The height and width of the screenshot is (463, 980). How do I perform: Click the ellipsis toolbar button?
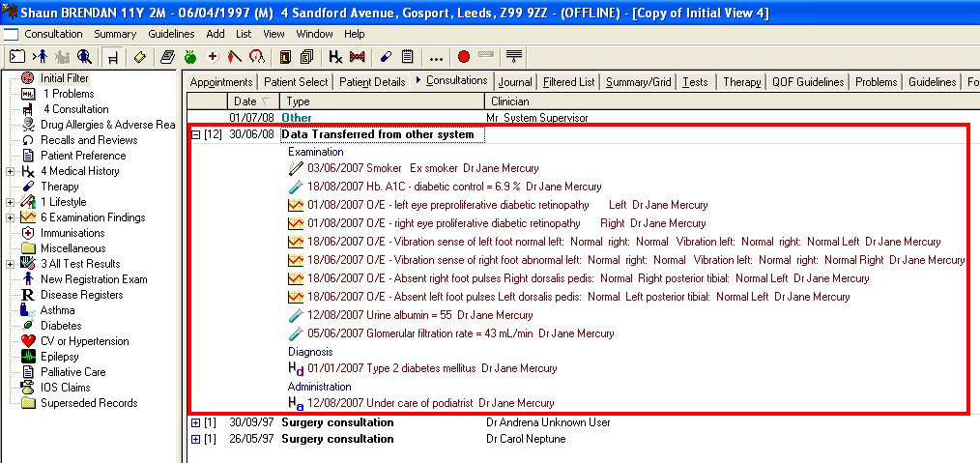coord(436,57)
